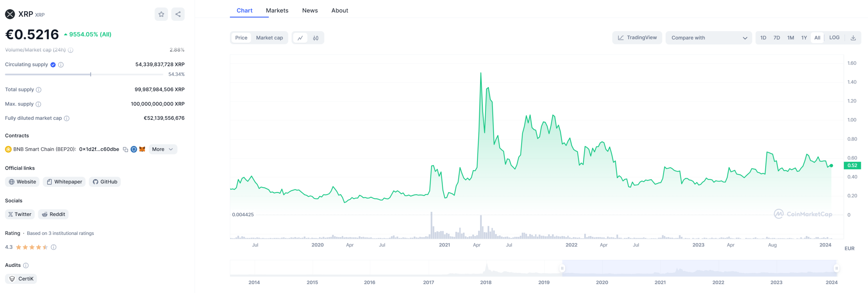Click the 0x1d2f...c60dbe contract address

[99, 149]
